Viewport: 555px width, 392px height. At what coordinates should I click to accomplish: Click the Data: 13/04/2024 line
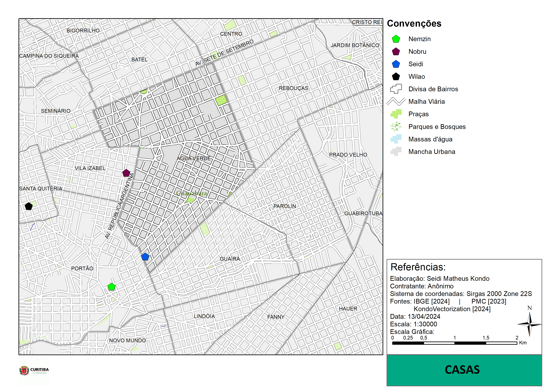(415, 317)
